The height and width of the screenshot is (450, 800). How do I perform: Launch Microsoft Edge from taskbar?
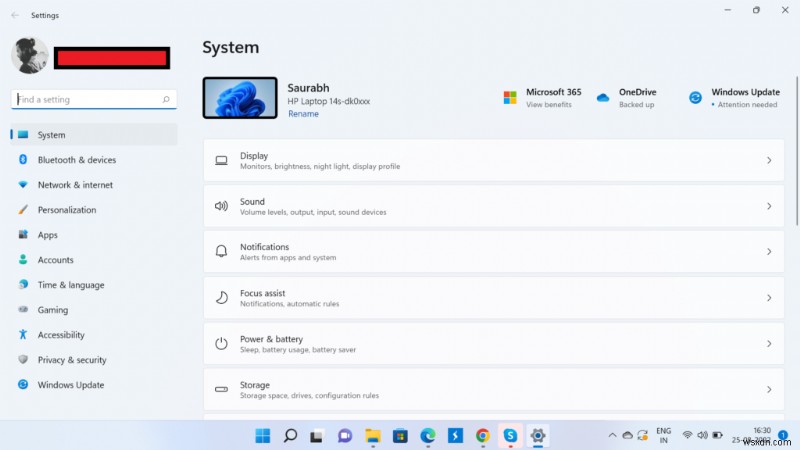pos(428,436)
